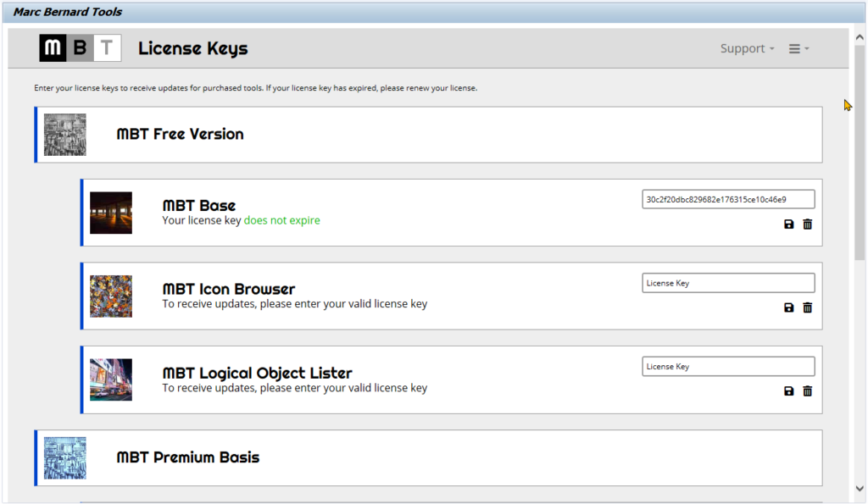Click the 'does not expire' status text
This screenshot has width=868, height=504.
tap(281, 220)
